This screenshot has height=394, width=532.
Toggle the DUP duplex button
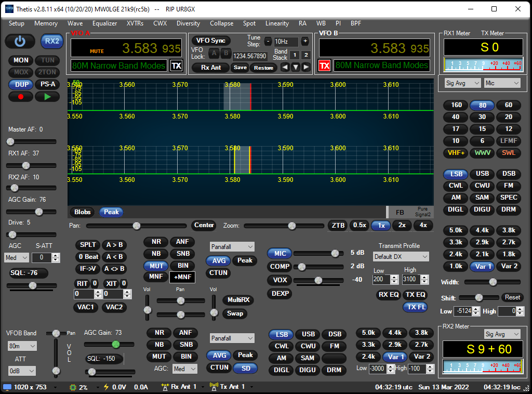pos(21,85)
